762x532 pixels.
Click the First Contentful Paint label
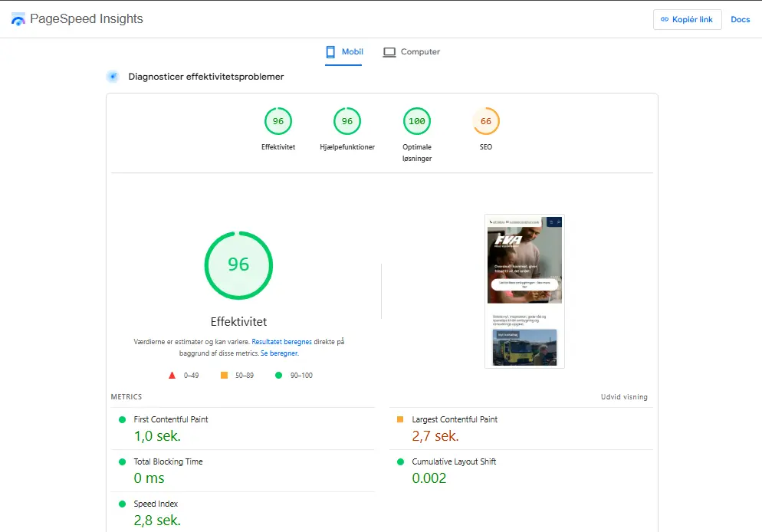(x=171, y=419)
